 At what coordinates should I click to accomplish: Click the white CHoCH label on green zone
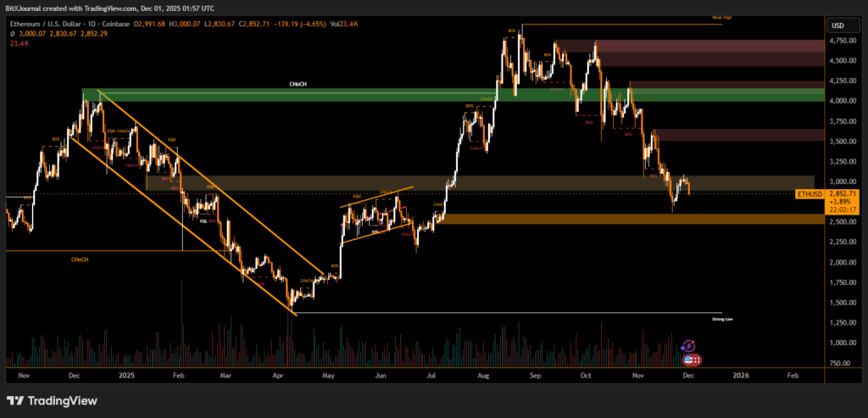click(297, 84)
